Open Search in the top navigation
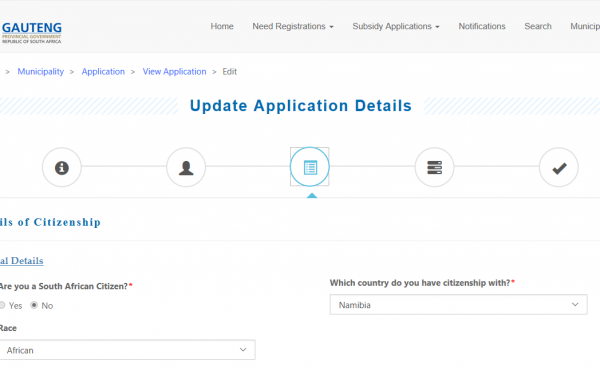600x370 pixels. (538, 26)
